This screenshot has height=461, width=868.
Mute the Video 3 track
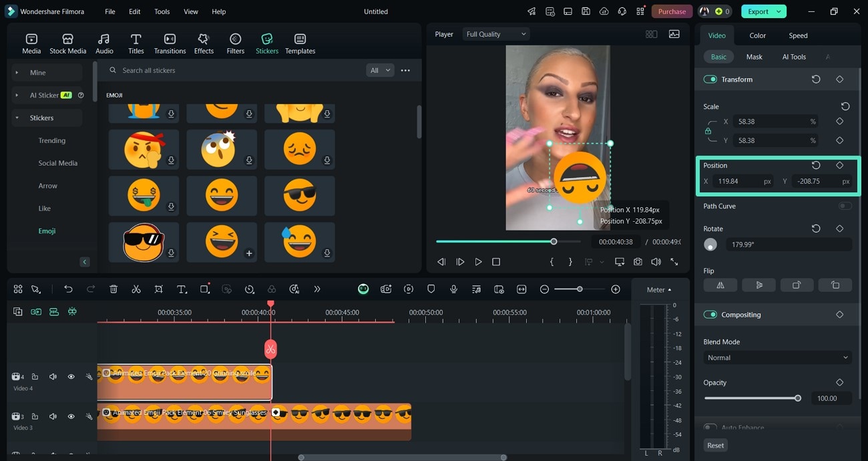(x=53, y=416)
